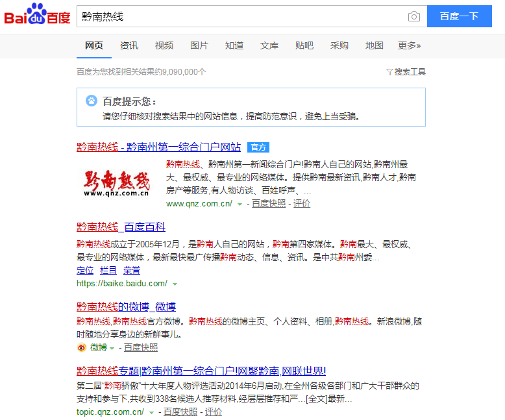505x420 pixels.
Task: Expand dropdown arrow after baike.baidu.com
Action: (x=175, y=284)
